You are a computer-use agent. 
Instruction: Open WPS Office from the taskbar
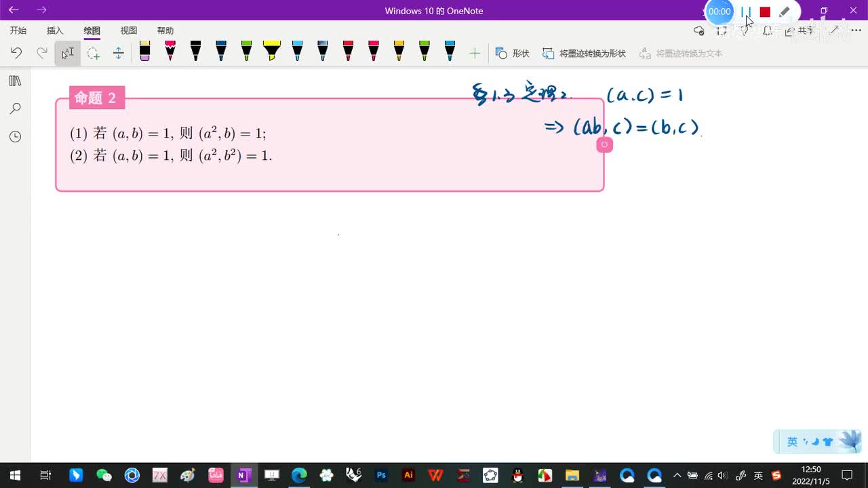tap(436, 475)
